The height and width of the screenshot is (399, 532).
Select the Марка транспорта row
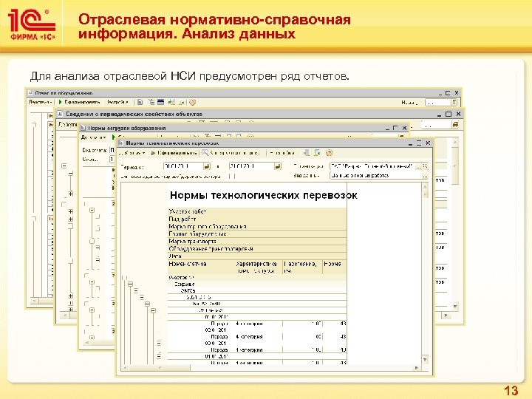(257, 241)
